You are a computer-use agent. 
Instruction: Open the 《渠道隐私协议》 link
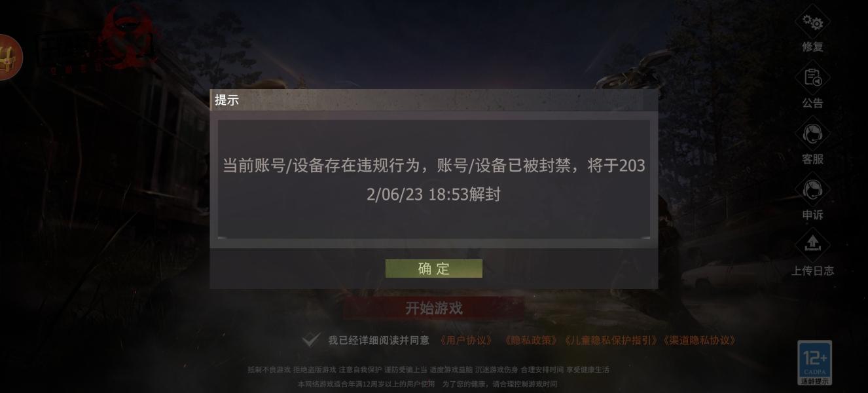click(700, 341)
